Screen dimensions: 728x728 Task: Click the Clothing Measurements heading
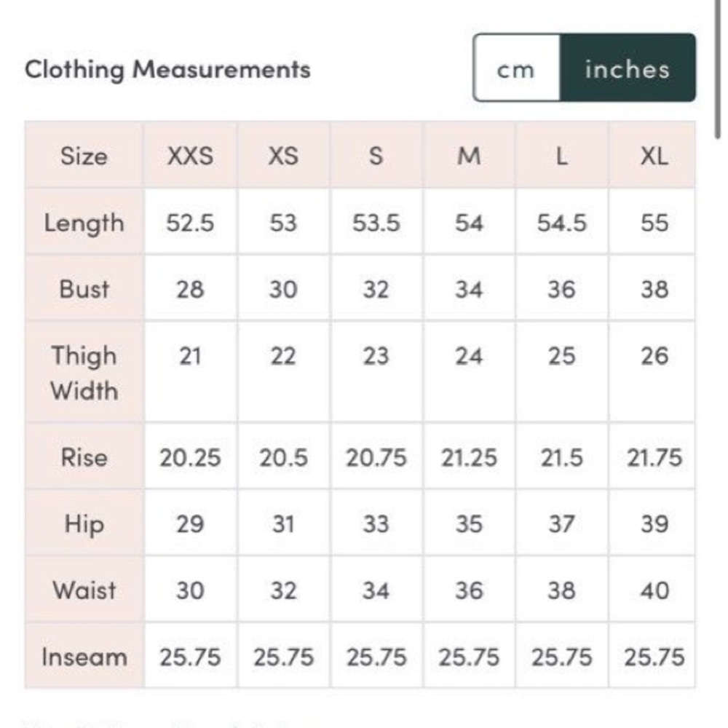click(x=167, y=70)
